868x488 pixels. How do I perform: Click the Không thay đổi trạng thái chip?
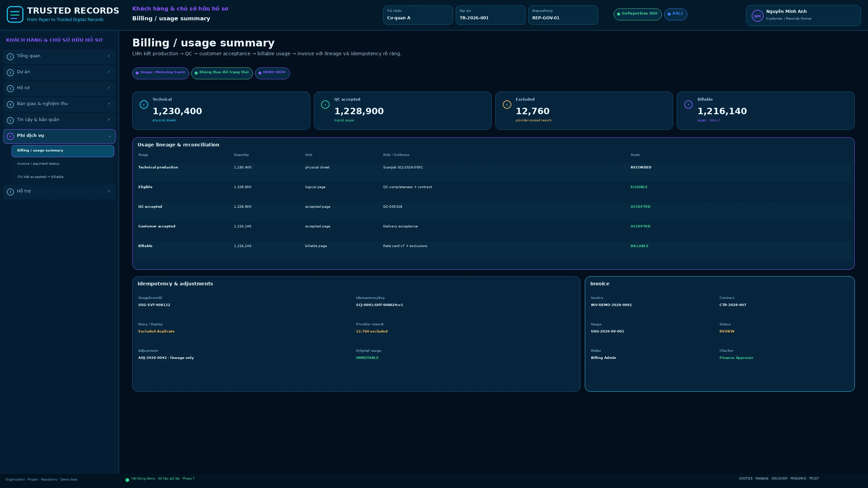coord(222,73)
